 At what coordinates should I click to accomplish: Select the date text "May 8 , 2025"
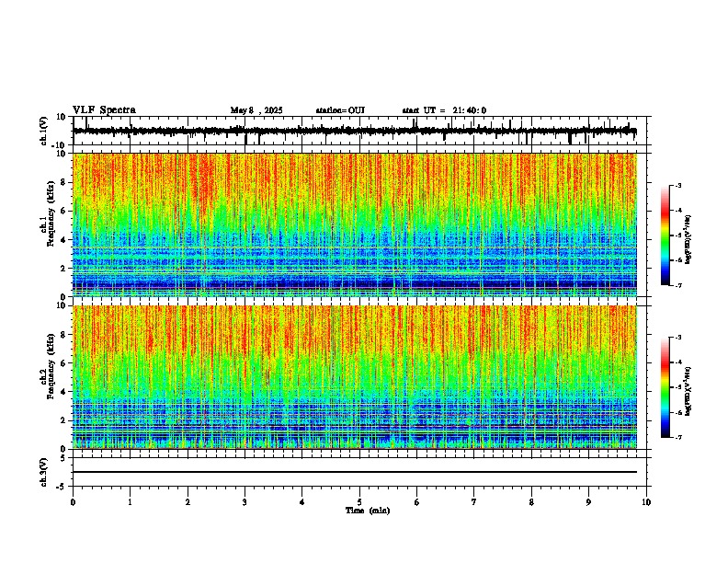coord(256,110)
